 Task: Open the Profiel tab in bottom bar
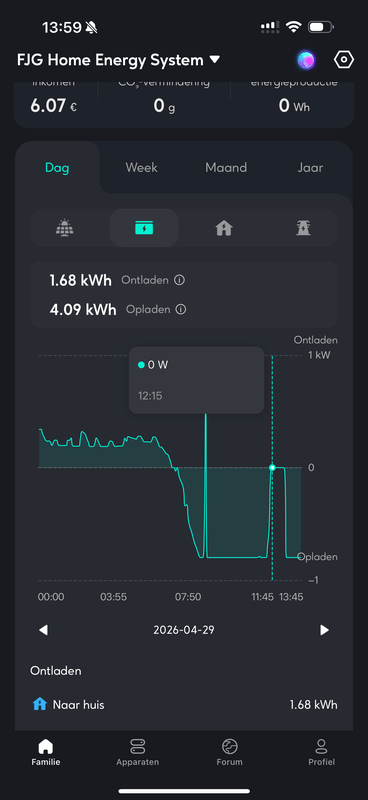click(x=322, y=752)
